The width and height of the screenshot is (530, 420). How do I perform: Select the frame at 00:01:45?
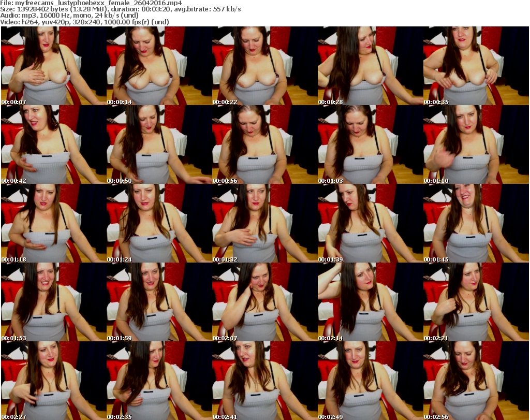(x=476, y=223)
